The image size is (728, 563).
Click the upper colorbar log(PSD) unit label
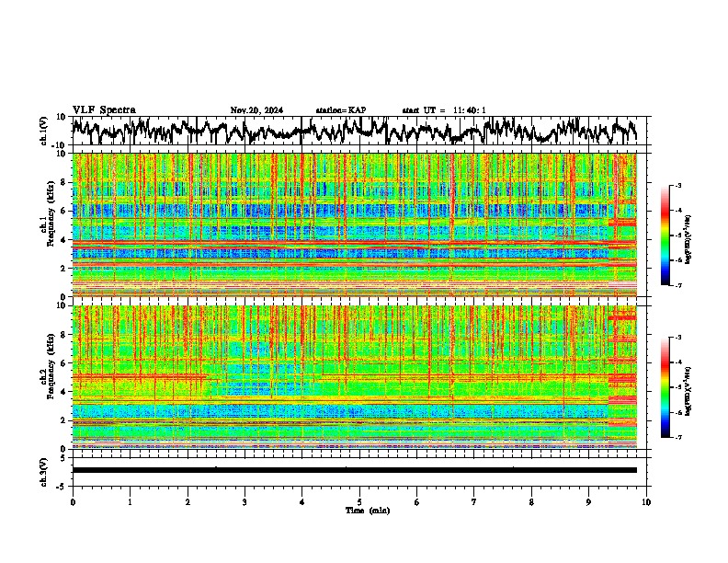(x=688, y=240)
